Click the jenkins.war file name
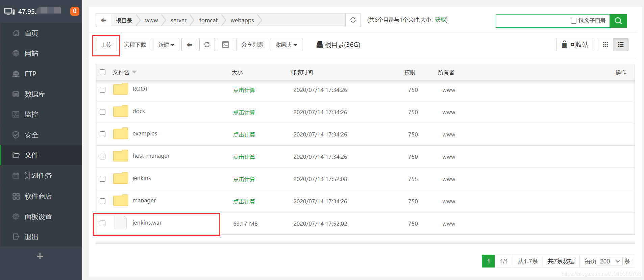The width and height of the screenshot is (644, 280). click(x=147, y=223)
